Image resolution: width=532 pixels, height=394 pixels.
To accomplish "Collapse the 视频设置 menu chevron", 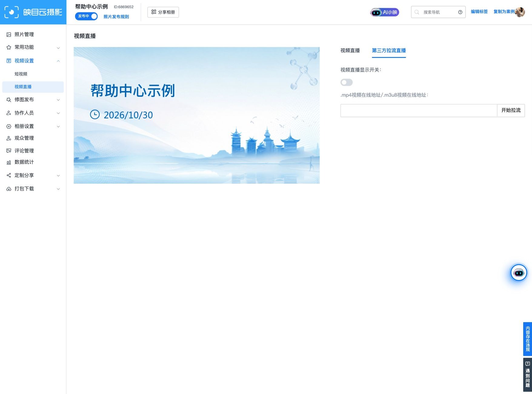I will point(58,61).
